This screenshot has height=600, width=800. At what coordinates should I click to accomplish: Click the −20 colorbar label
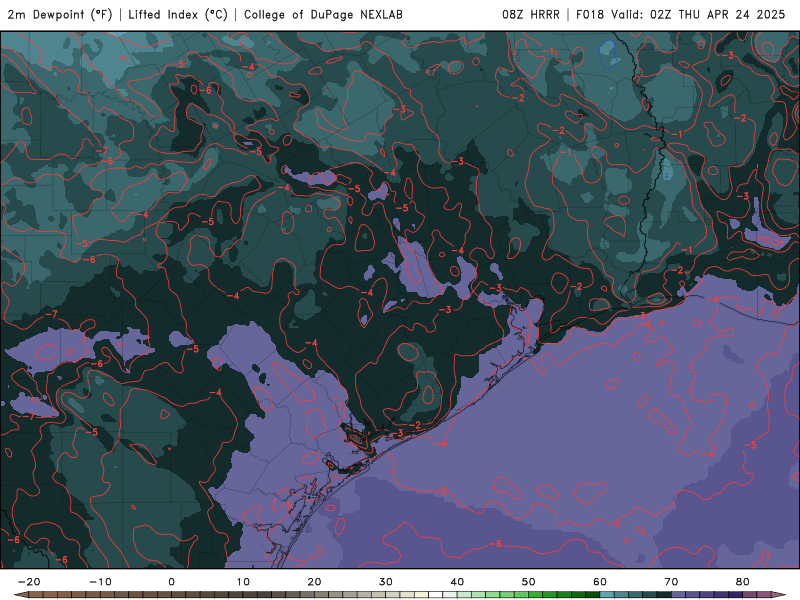coord(29,582)
